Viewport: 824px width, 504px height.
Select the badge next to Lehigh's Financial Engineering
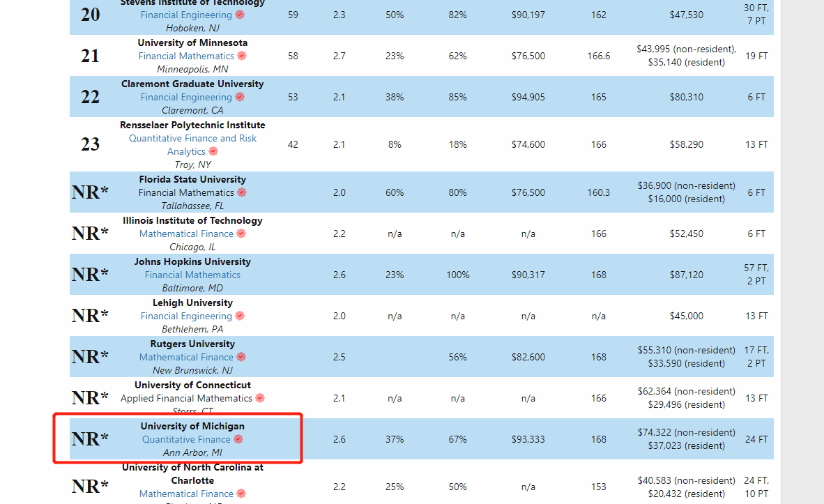(240, 316)
